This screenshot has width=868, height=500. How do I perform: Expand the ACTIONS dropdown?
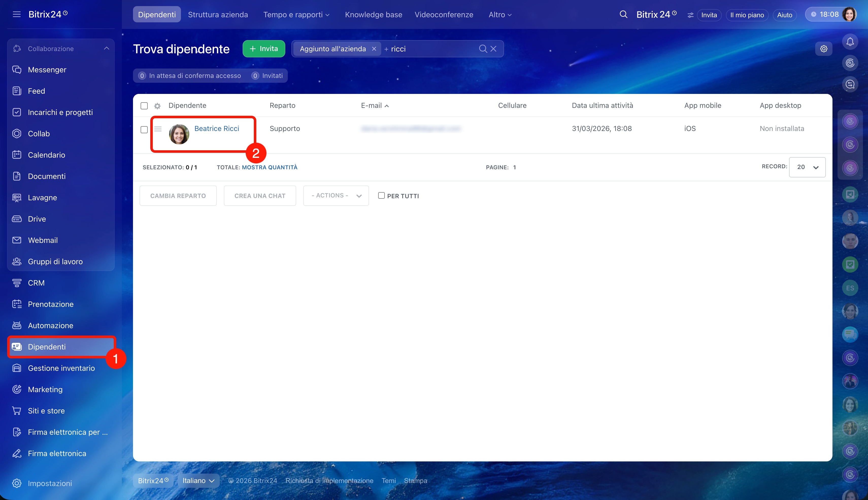coord(336,196)
